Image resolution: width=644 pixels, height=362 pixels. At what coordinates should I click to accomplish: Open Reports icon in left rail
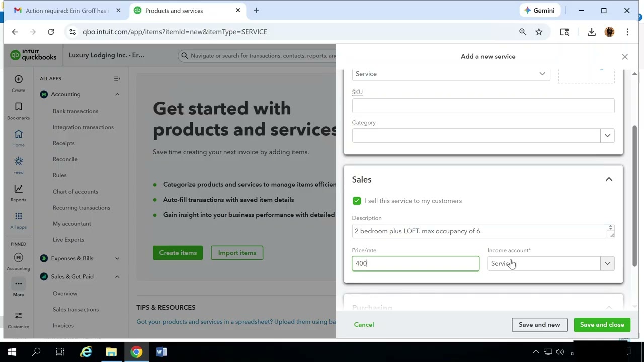(18, 189)
